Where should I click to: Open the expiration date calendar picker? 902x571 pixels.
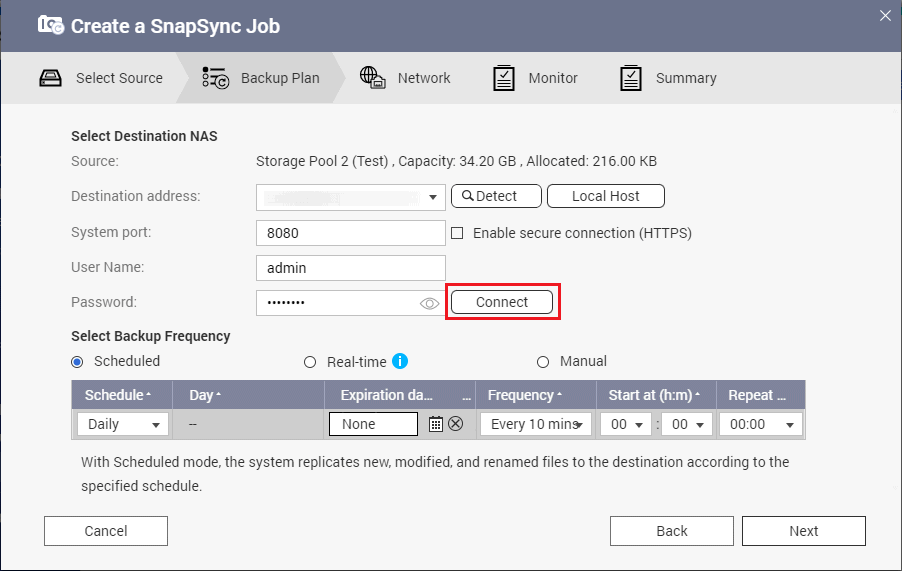click(x=435, y=424)
